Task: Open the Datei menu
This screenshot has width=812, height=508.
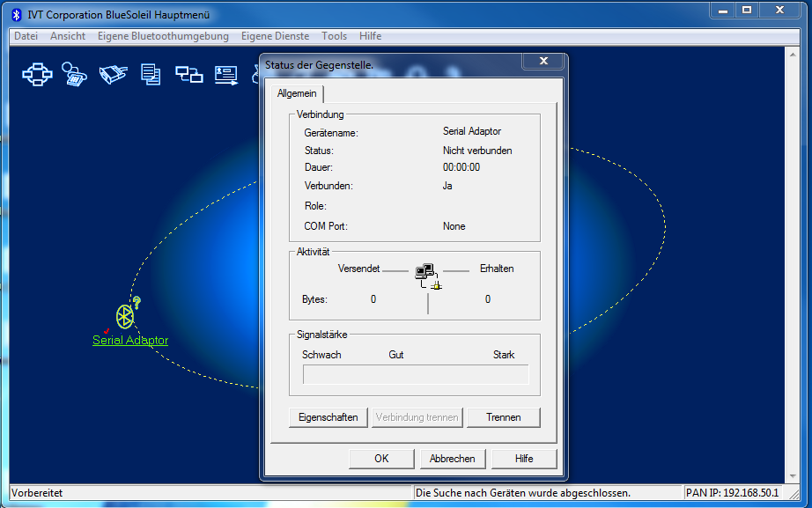Action: point(26,36)
